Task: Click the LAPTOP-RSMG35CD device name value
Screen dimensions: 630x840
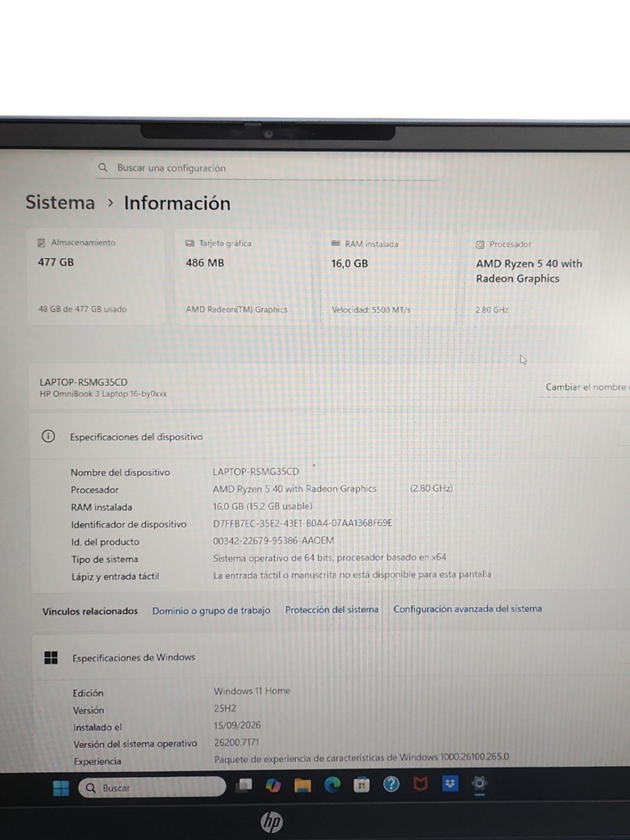Action: (x=256, y=472)
